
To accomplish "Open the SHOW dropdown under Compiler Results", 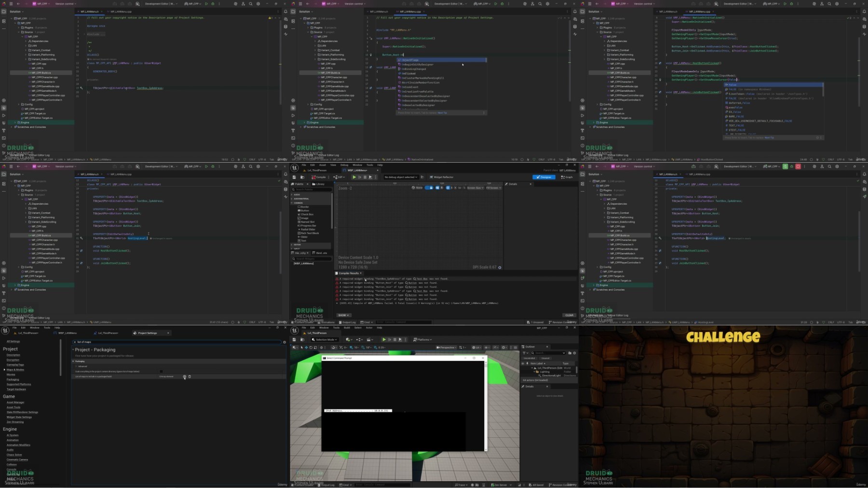I will 343,315.
